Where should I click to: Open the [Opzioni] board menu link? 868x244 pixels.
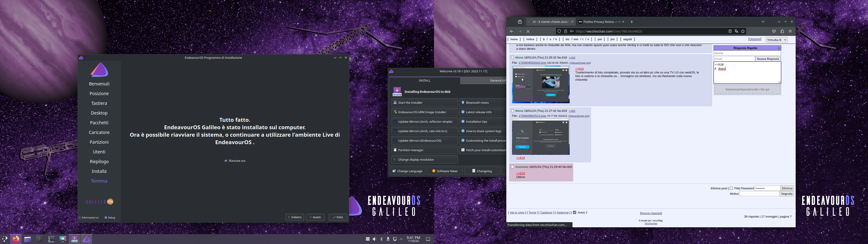[755, 39]
